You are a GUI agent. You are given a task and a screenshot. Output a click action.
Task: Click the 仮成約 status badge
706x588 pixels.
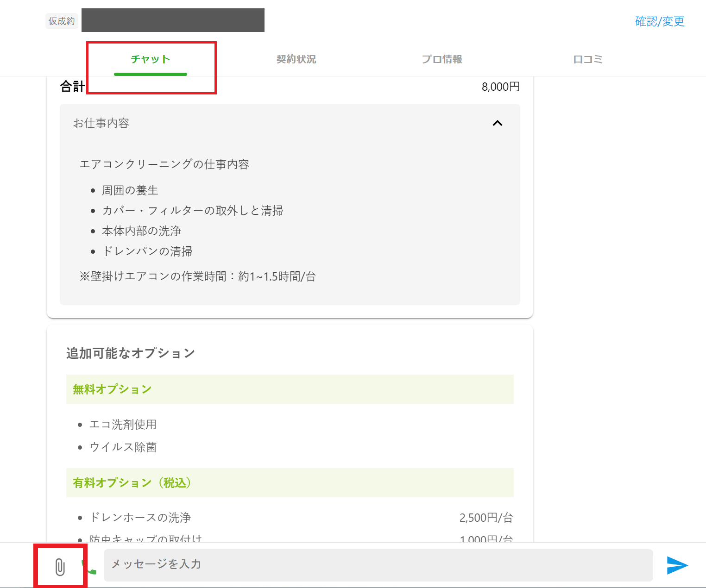pos(62,20)
